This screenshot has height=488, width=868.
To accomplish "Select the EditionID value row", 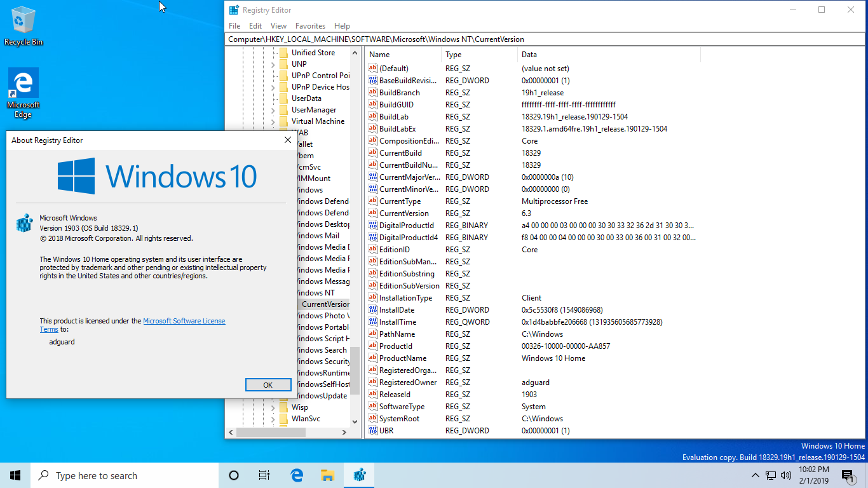I will click(532, 250).
